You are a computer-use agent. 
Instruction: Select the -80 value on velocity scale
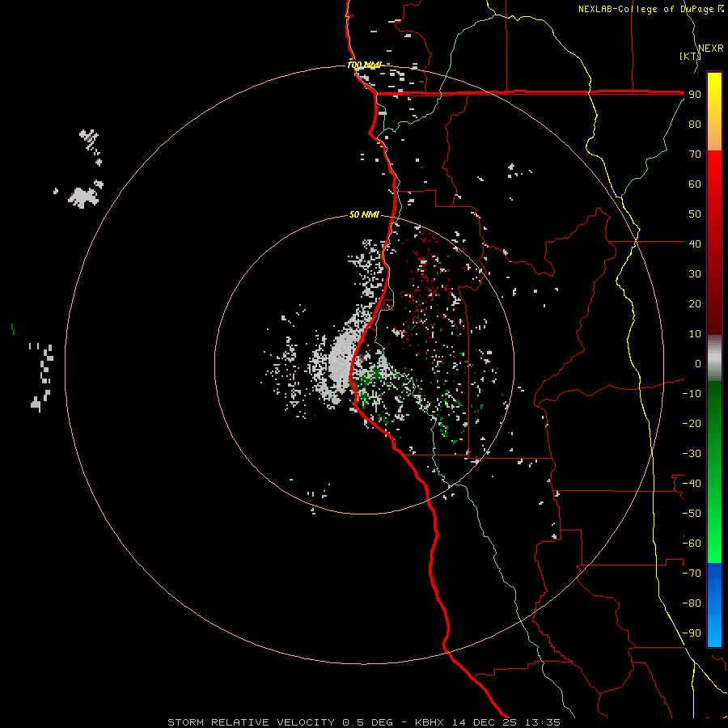(x=692, y=603)
